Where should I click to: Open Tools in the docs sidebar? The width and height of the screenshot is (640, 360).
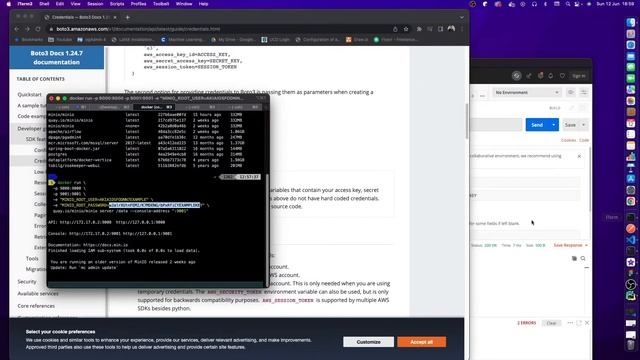pyautogui.click(x=32, y=258)
